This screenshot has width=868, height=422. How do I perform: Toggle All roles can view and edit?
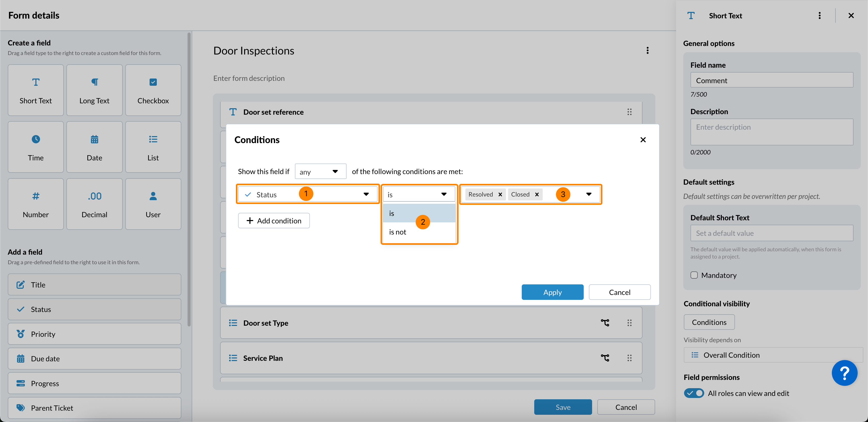pyautogui.click(x=694, y=393)
